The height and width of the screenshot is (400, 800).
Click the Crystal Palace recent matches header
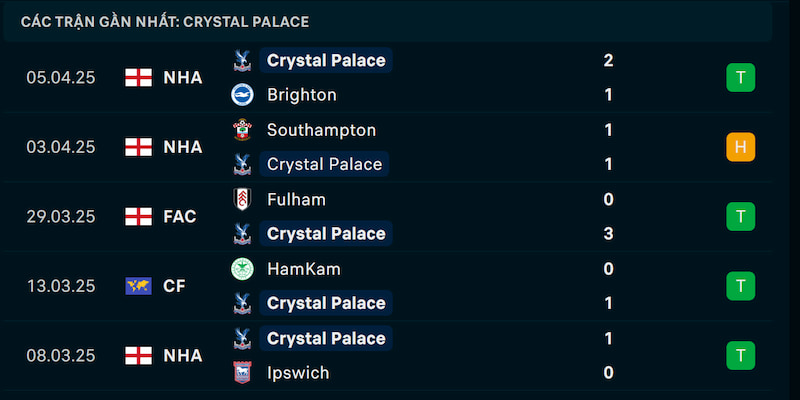(165, 22)
